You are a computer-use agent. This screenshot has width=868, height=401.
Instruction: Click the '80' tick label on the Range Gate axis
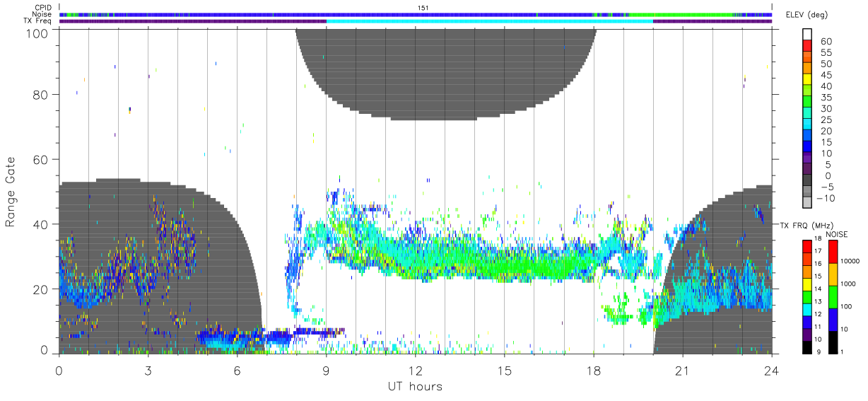click(42, 95)
